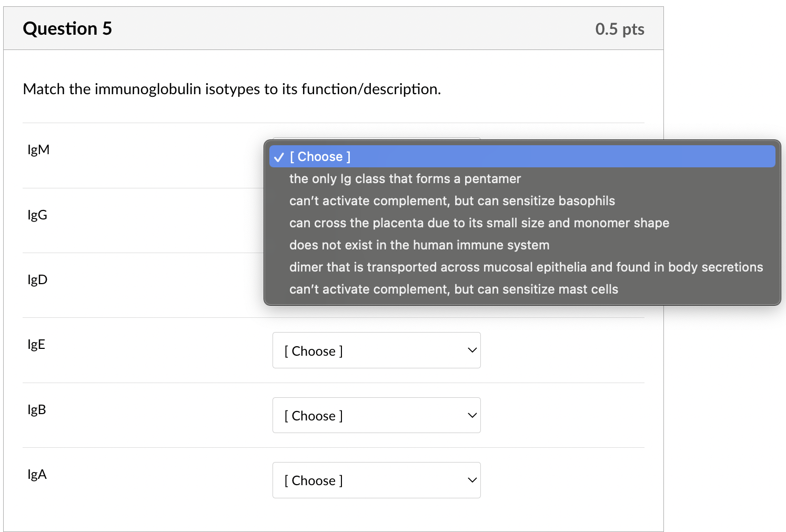Choose the dimer transported across mucosal epithelia option

(x=526, y=267)
